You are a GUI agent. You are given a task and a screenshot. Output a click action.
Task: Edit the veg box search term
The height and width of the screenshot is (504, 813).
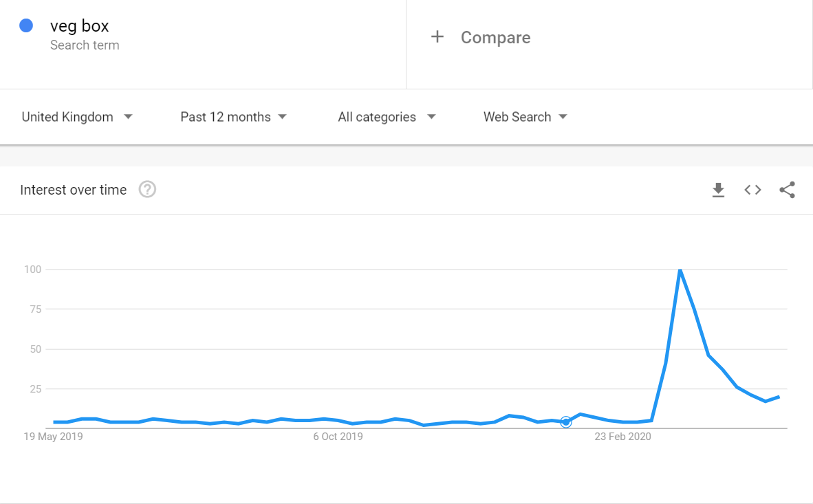(80, 27)
